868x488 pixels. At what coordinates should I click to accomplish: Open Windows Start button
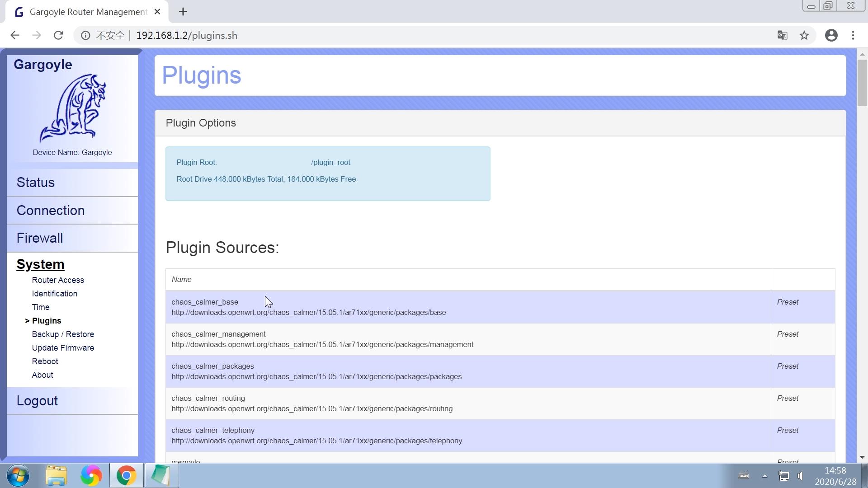pyautogui.click(x=18, y=476)
